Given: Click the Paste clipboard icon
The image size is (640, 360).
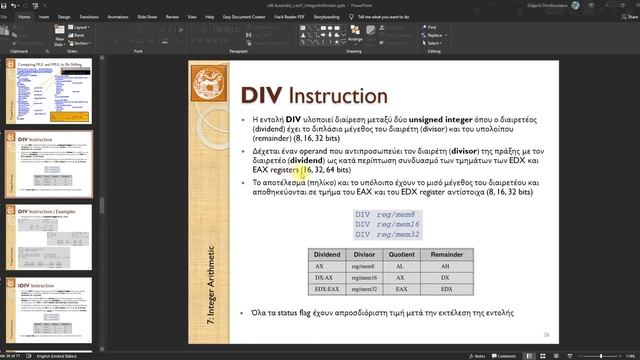Looking at the screenshot, I should [x=5, y=31].
